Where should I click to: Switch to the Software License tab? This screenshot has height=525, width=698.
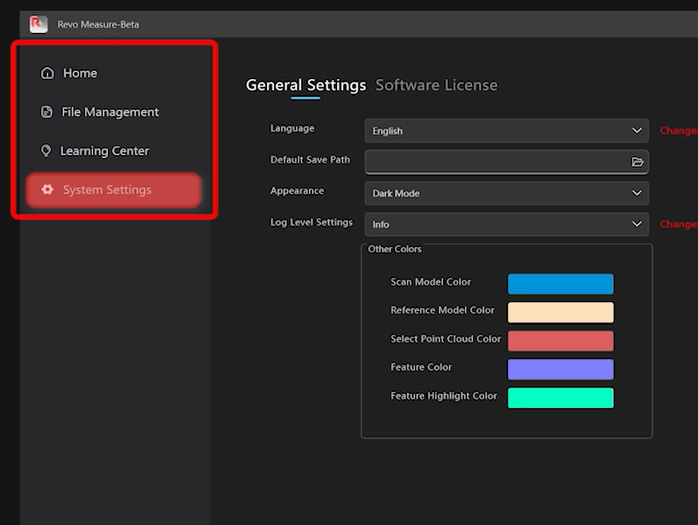(436, 85)
